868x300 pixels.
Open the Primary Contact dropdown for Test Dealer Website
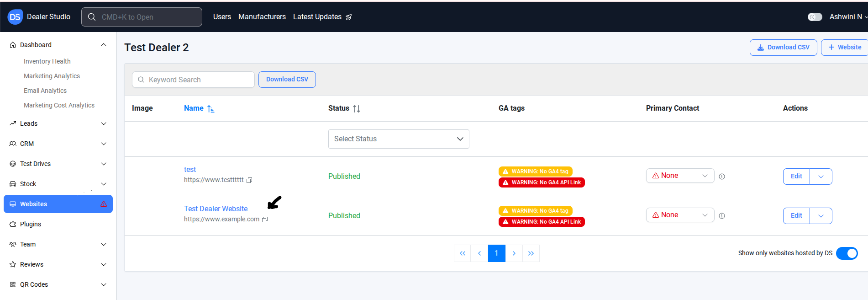pos(680,215)
